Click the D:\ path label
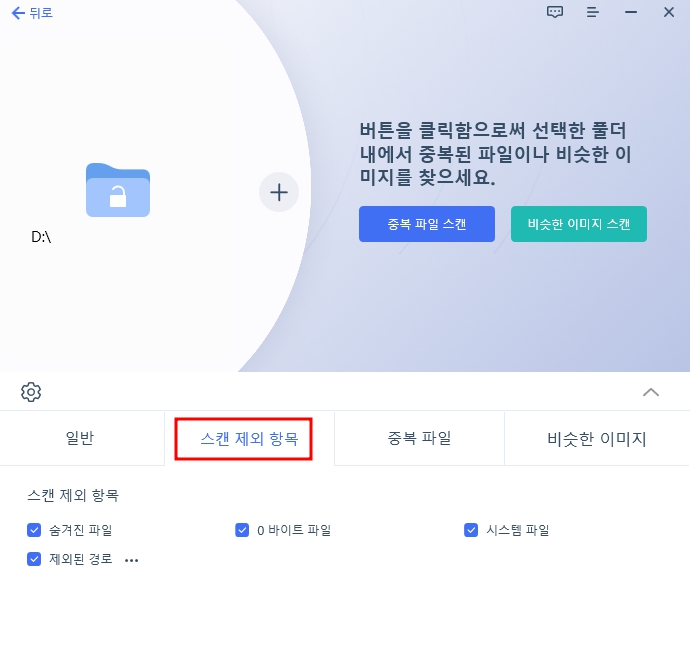 tap(41, 237)
